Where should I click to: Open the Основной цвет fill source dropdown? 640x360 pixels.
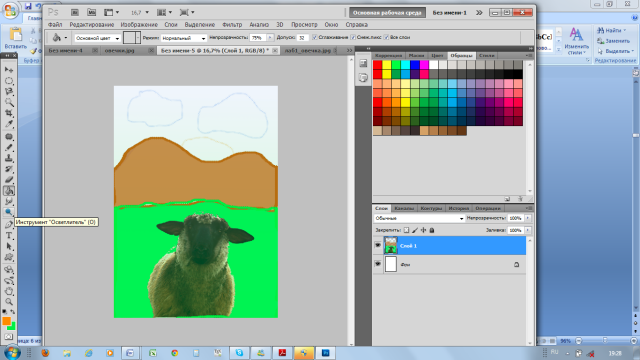[x=97, y=38]
